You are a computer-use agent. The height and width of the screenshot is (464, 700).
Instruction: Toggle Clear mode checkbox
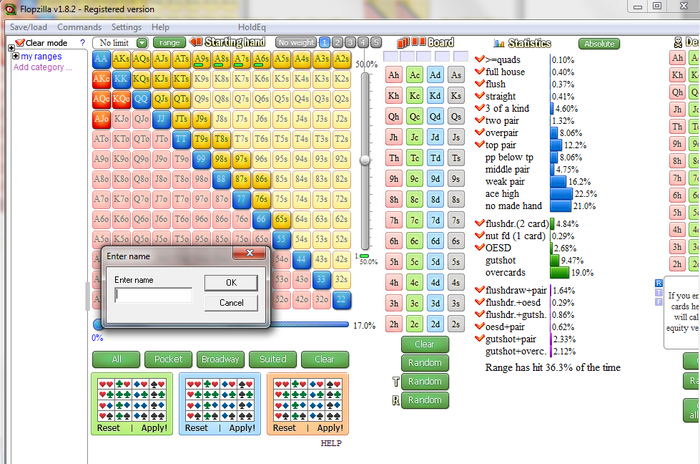coord(20,42)
